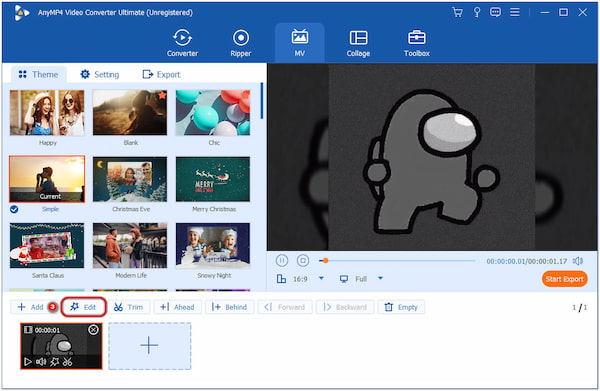
Task: Click the Edit button
Action: point(83,307)
